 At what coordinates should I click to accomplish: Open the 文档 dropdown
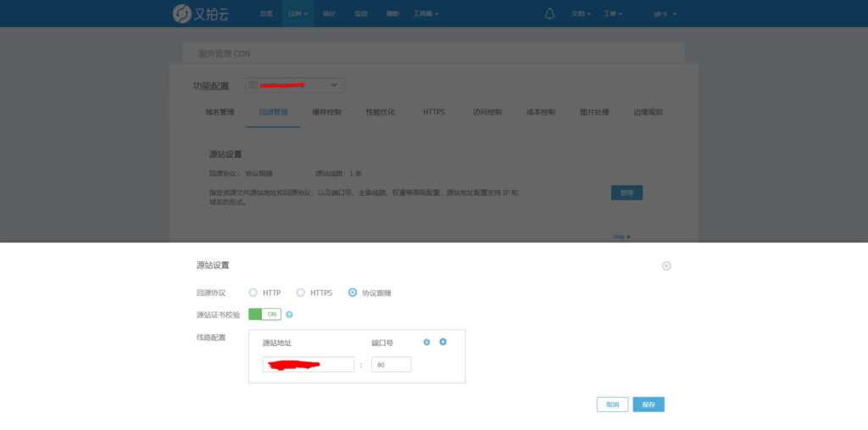(581, 14)
